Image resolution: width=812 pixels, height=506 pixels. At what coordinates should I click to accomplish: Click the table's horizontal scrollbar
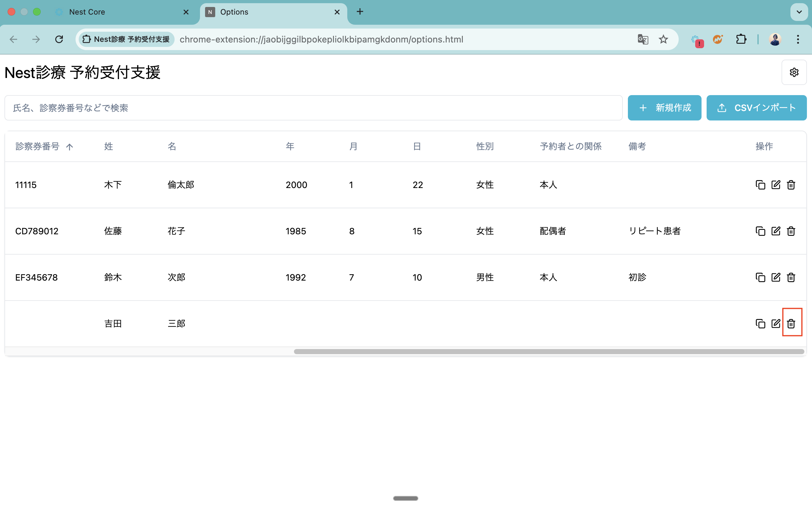pos(549,351)
